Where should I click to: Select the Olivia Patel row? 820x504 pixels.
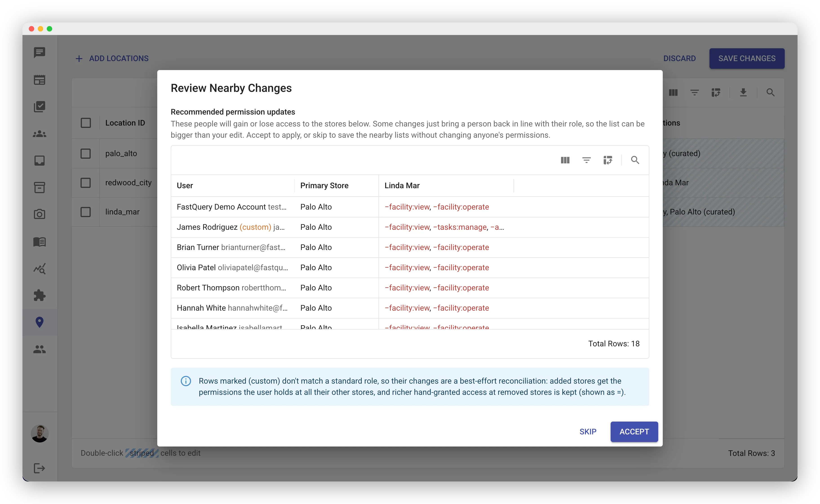coord(410,268)
